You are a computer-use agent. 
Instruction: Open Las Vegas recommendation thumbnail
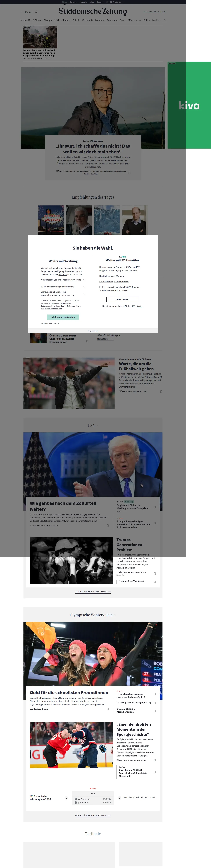point(51,220)
